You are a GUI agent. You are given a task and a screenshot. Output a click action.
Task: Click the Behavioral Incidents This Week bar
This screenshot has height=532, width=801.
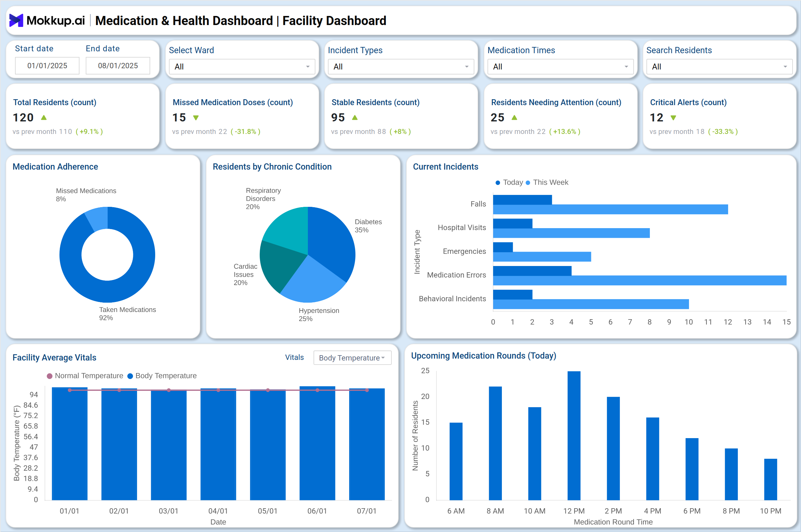[591, 304]
